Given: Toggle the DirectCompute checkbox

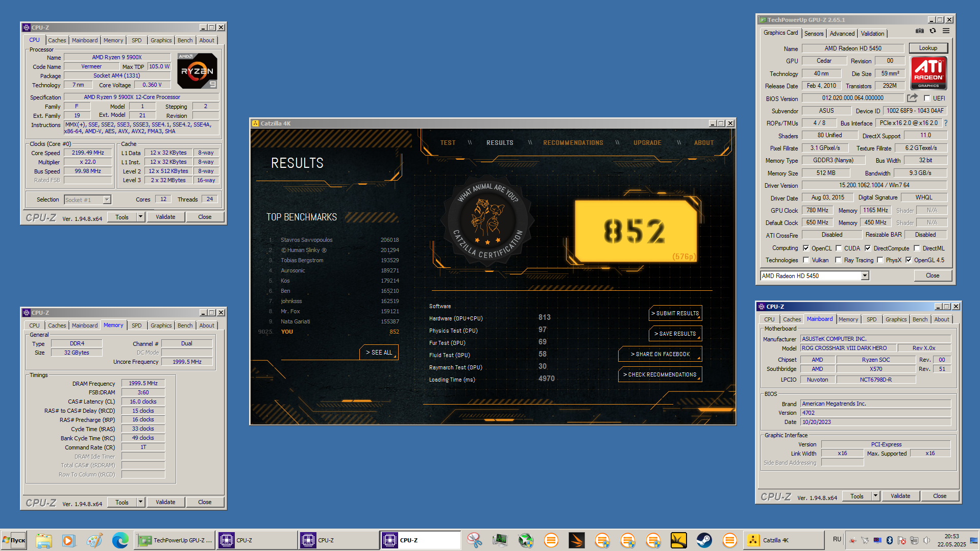Looking at the screenshot, I should (868, 248).
